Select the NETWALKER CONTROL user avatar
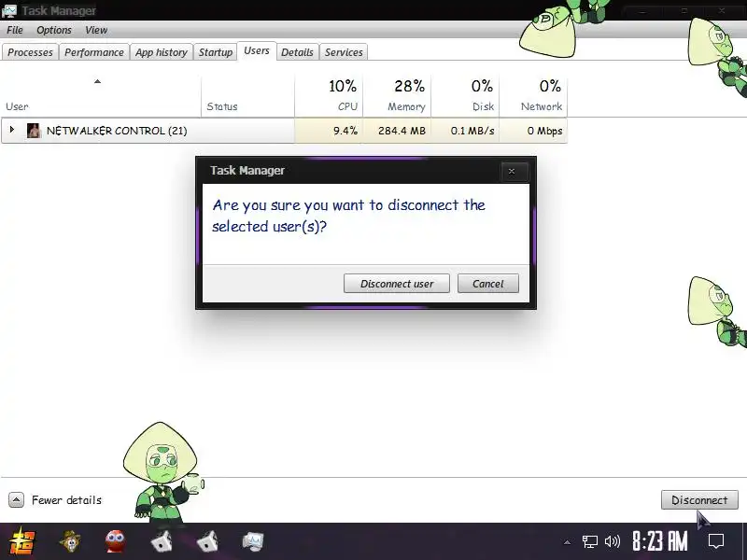The width and height of the screenshot is (747, 560). (x=34, y=131)
